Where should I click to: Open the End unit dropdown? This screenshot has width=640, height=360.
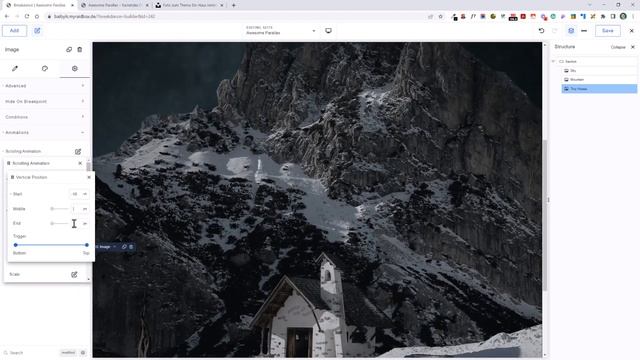pyautogui.click(x=85, y=224)
